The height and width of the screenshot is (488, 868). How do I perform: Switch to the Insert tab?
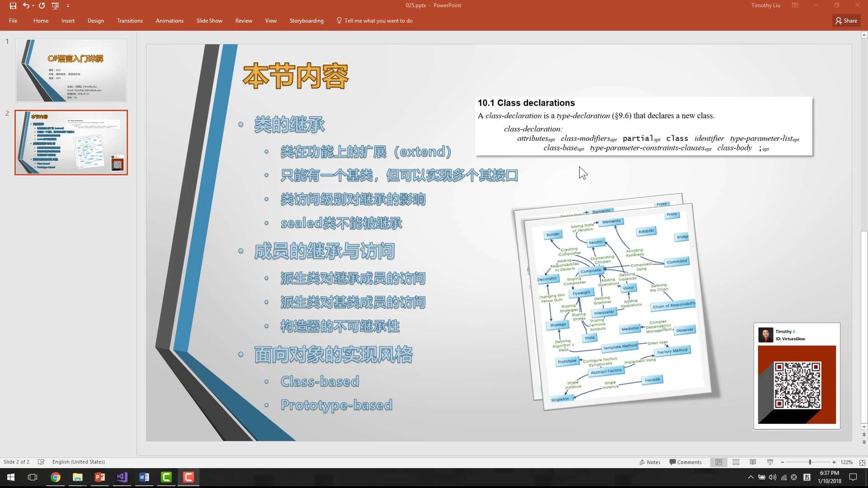[x=68, y=21]
